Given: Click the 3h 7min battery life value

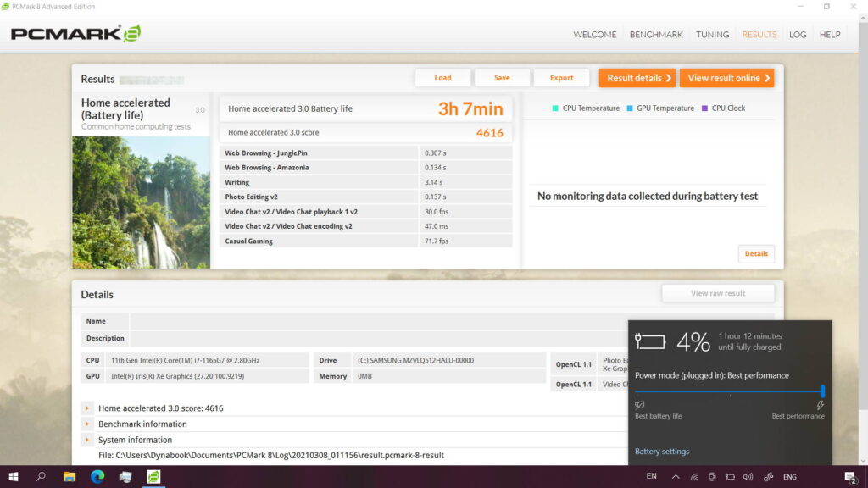Looking at the screenshot, I should coord(470,109).
